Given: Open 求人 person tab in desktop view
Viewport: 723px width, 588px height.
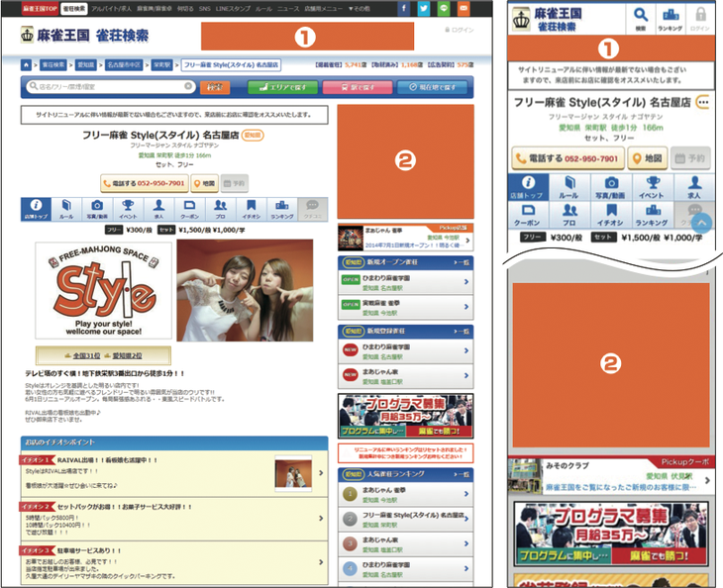Looking at the screenshot, I should click(158, 209).
